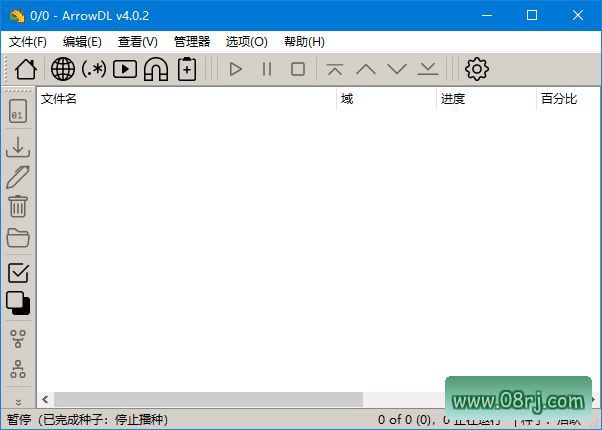Open the 文件(F) menu
Viewport: 602px width, 430px height.
coord(27,42)
